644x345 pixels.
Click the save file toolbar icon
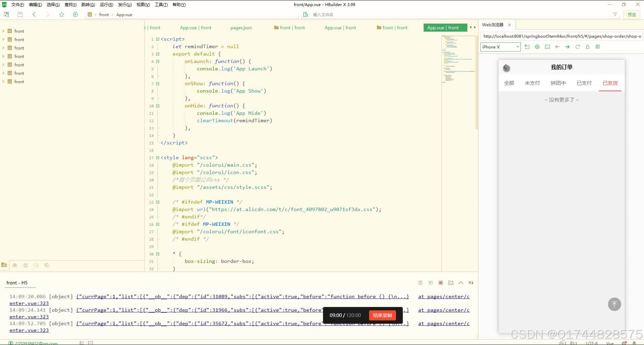coord(20,14)
